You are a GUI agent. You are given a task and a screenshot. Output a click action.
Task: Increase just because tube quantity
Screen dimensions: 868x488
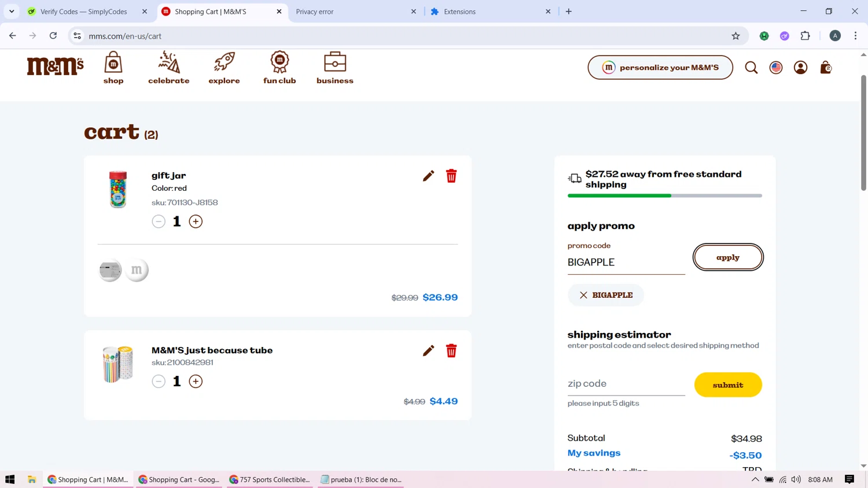coord(196,382)
